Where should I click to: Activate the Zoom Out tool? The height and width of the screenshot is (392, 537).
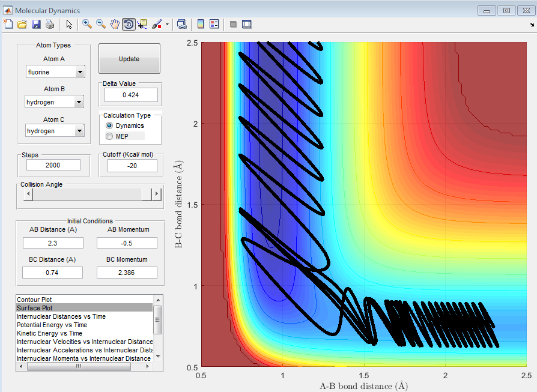pos(101,24)
